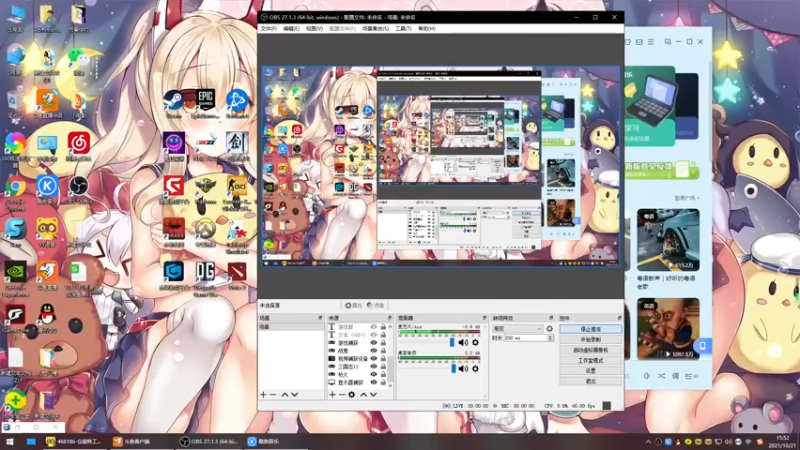The width and height of the screenshot is (800, 450).
Task: Open the 场景集合(S) menu in OBS
Action: click(376, 29)
